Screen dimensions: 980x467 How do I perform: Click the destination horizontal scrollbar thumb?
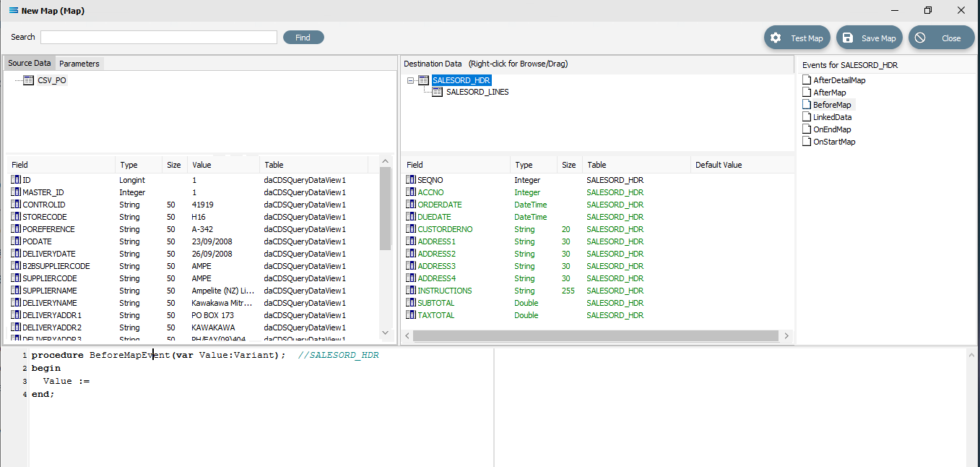click(x=596, y=336)
